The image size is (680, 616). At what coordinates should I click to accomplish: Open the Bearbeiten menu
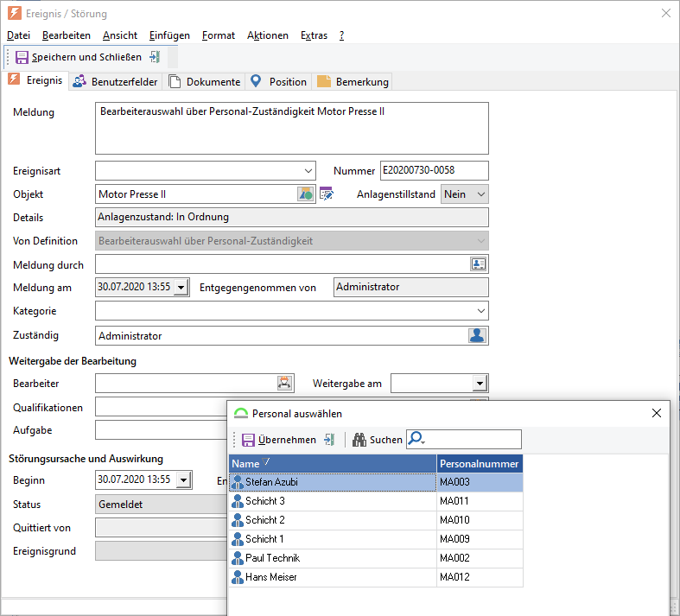pyautogui.click(x=67, y=35)
